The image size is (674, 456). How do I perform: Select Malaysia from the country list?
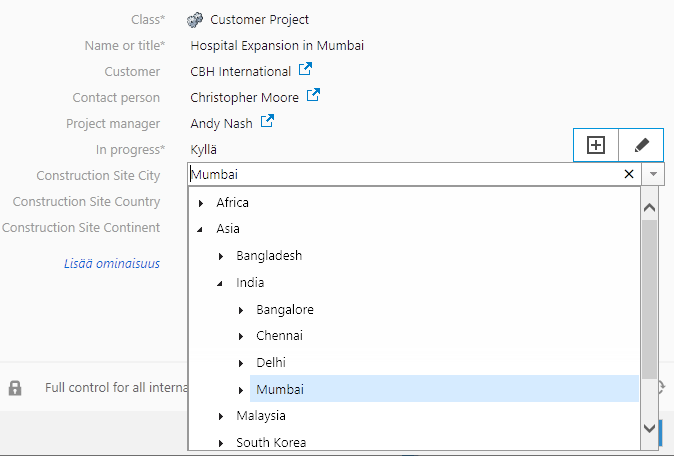point(261,415)
